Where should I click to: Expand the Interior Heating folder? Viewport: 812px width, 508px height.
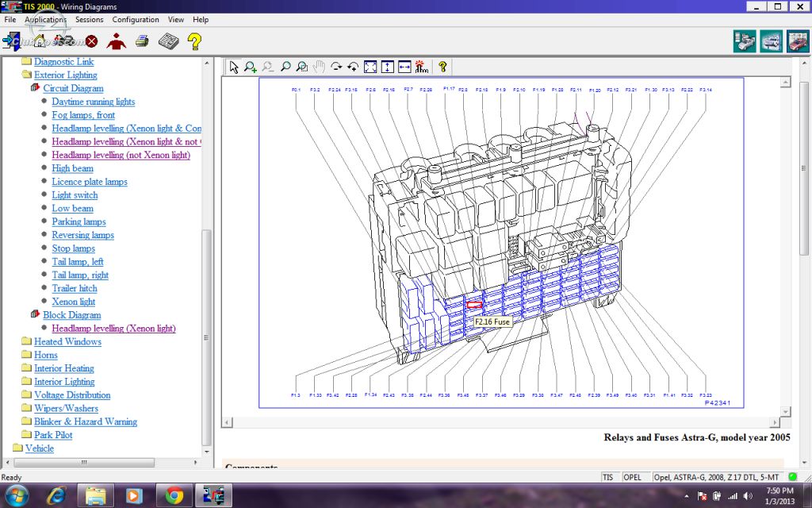26,368
